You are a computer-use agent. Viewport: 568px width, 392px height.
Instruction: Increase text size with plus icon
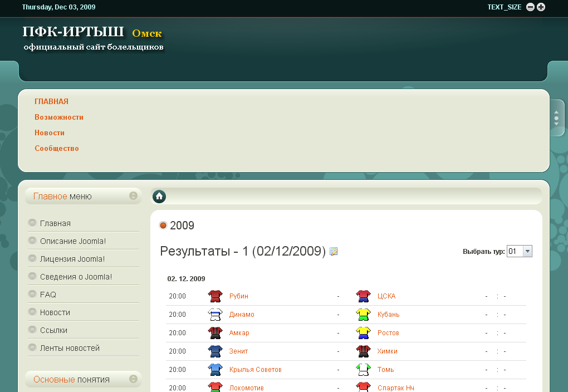pyautogui.click(x=541, y=7)
